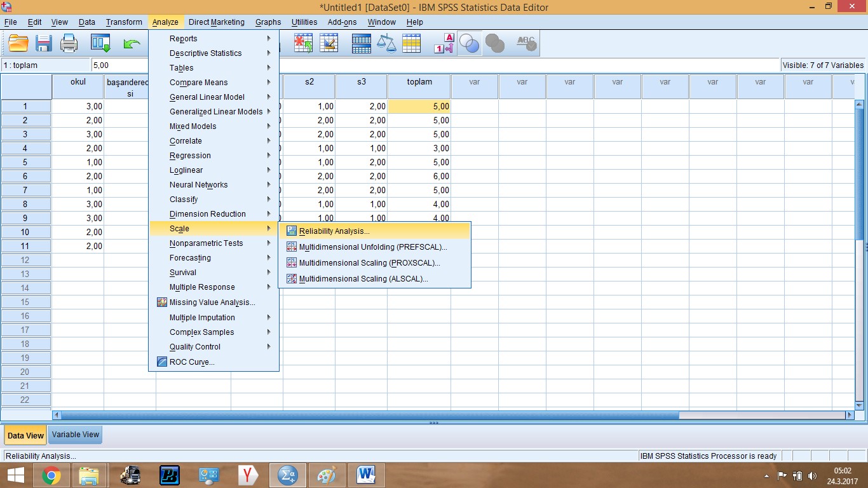Expand the Correlate submenu
Image resolution: width=868 pixels, height=488 pixels.
pos(214,141)
